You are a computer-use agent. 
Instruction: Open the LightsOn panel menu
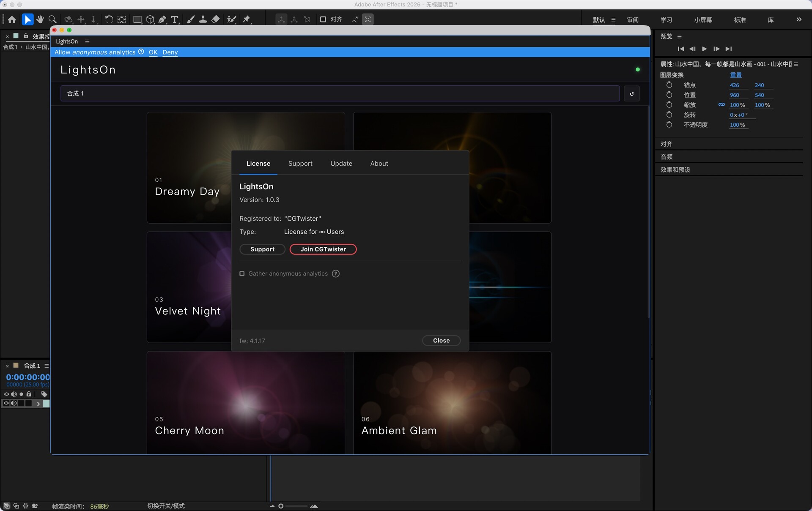[87, 41]
